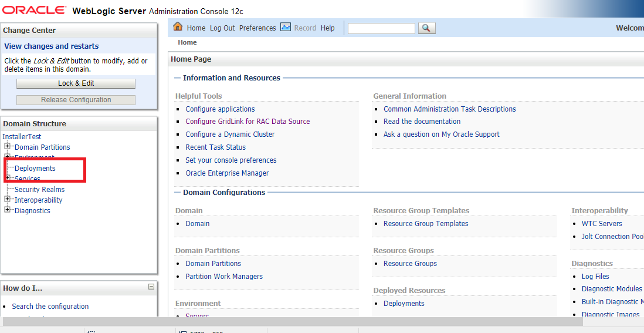The height and width of the screenshot is (333, 644).
Task: Open View changes and restarts
Action: [52, 46]
